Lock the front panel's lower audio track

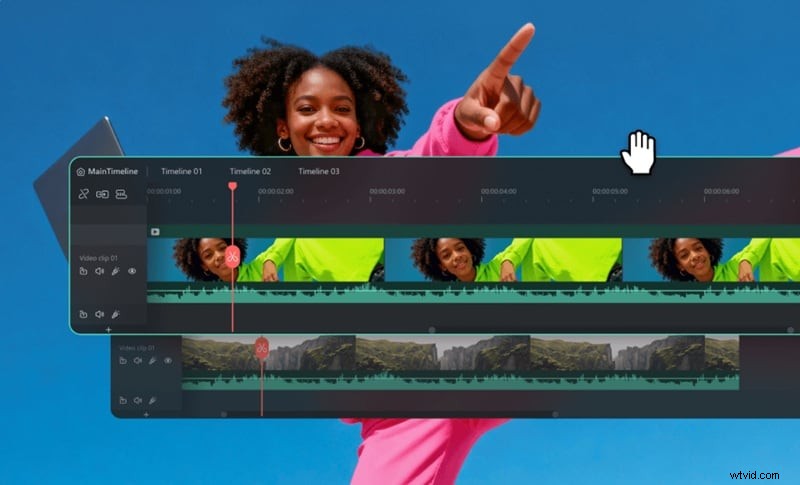(83, 314)
